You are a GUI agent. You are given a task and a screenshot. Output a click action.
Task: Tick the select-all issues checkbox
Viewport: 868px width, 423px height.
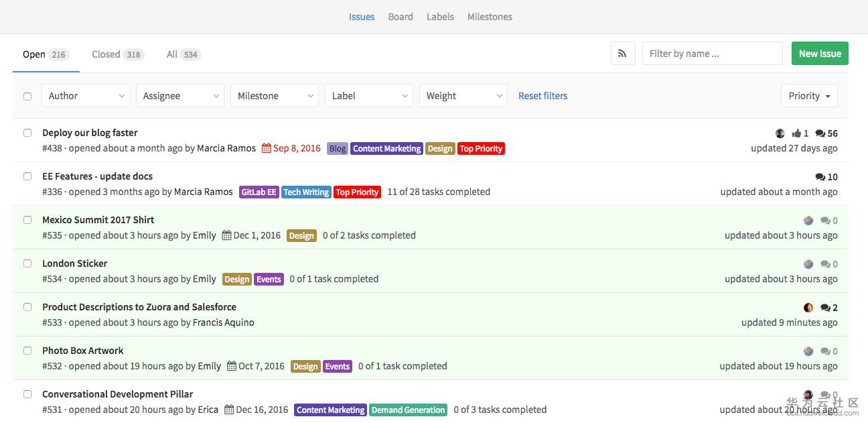(27, 96)
